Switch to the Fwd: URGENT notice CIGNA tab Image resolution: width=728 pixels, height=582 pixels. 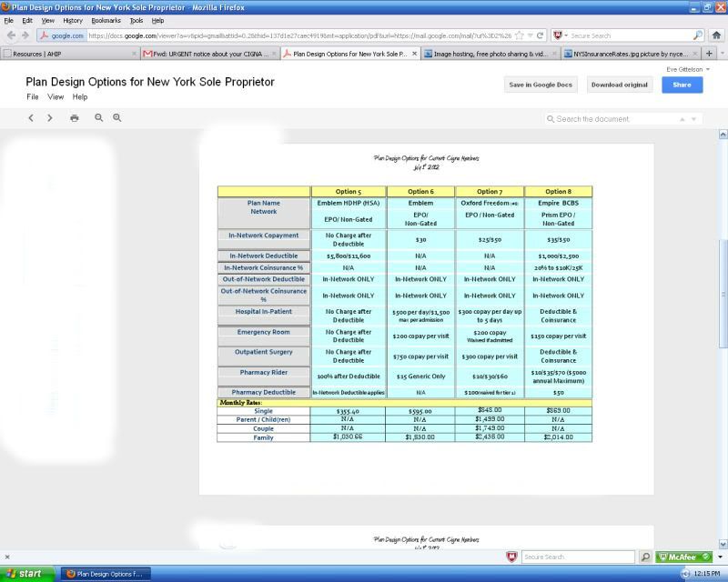(x=210, y=54)
